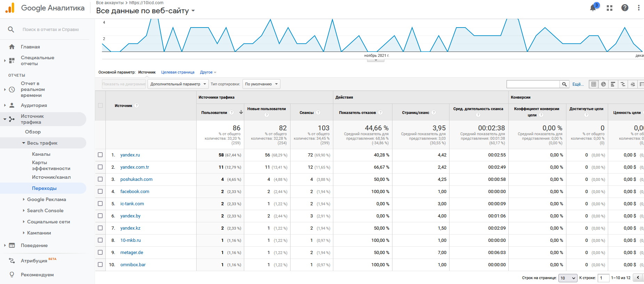Screen dimensions: 644x284
Task: Switch to the comparison view icon
Action: (623, 84)
